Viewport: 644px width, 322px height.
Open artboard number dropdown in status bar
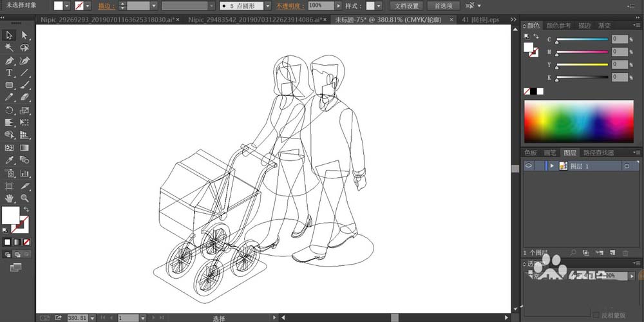click(x=143, y=318)
